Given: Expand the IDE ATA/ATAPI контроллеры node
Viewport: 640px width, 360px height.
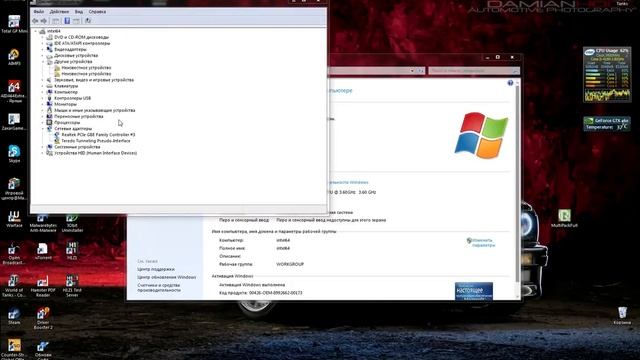Looking at the screenshot, I should (x=43, y=43).
